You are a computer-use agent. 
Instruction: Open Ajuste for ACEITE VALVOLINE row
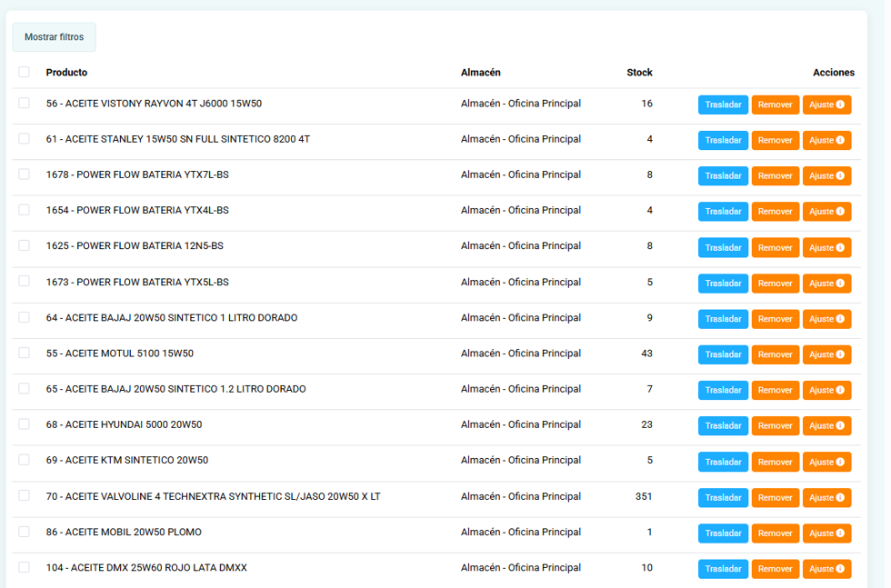tap(826, 498)
